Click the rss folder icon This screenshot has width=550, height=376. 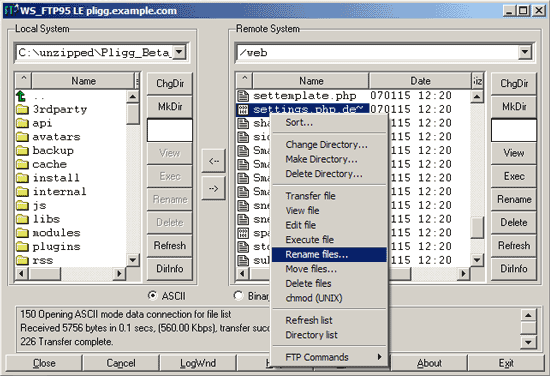tap(22, 260)
